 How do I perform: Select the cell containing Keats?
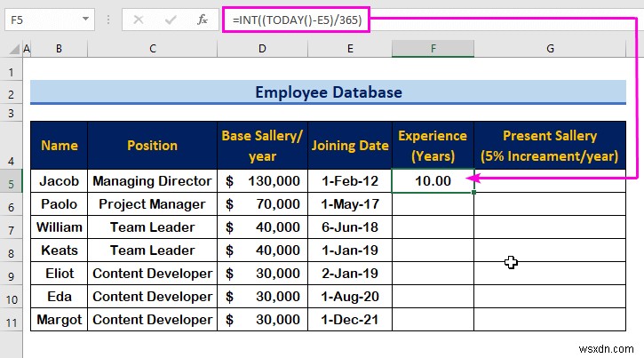coord(60,251)
